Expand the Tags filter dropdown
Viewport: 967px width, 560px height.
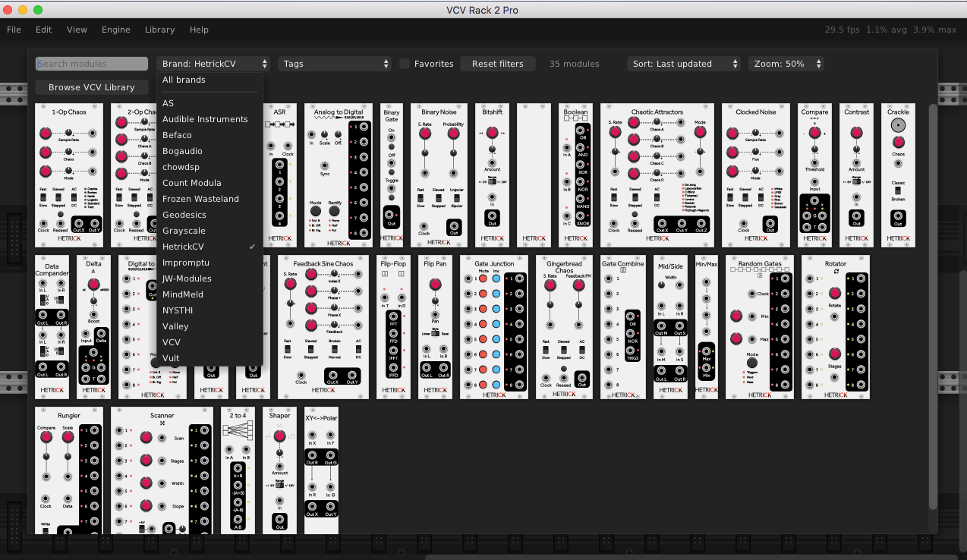click(x=335, y=64)
